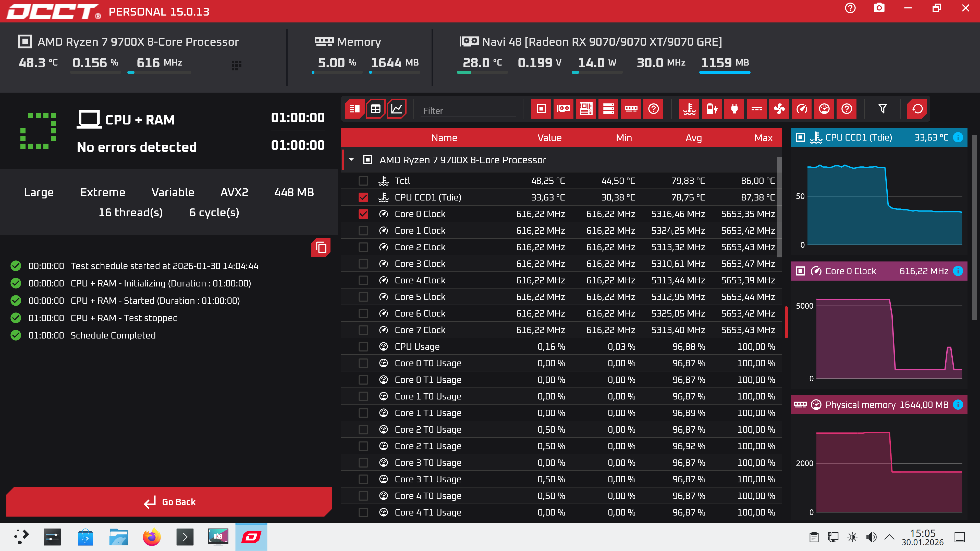
Task: Open the funnel filter options
Action: 883,109
